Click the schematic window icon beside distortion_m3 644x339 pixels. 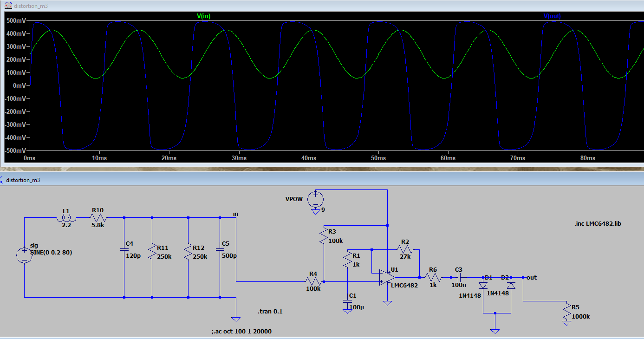click(2, 180)
